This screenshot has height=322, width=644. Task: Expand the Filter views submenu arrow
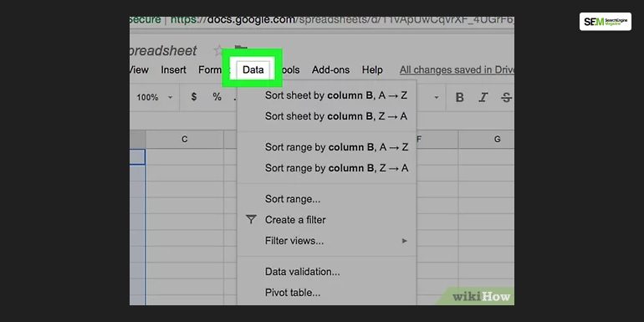point(405,241)
